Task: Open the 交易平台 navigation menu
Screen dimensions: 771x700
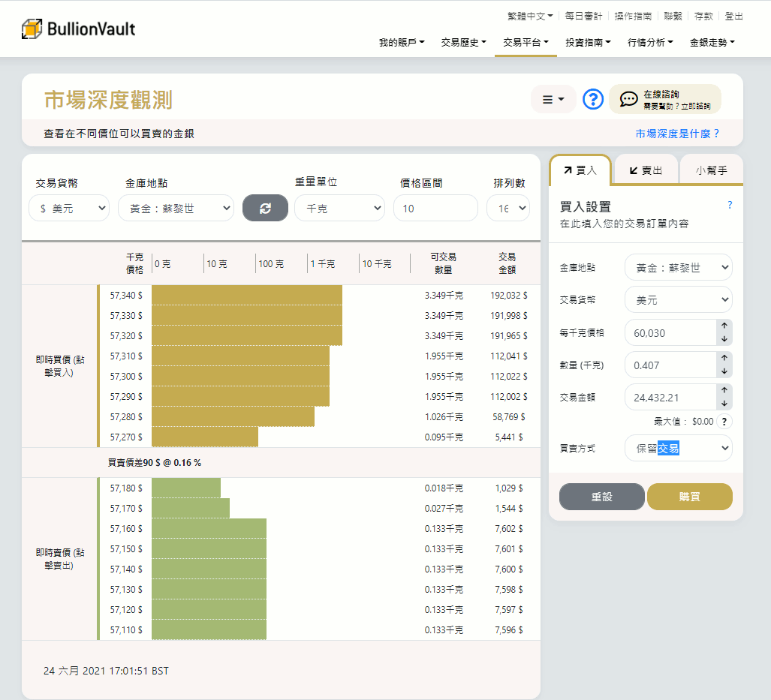Action: coord(526,43)
